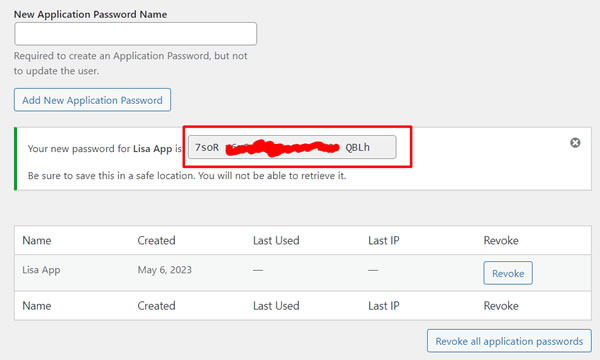Click the 'Name' header in table top row
Viewport: 600px width, 360px height.
[x=37, y=241]
